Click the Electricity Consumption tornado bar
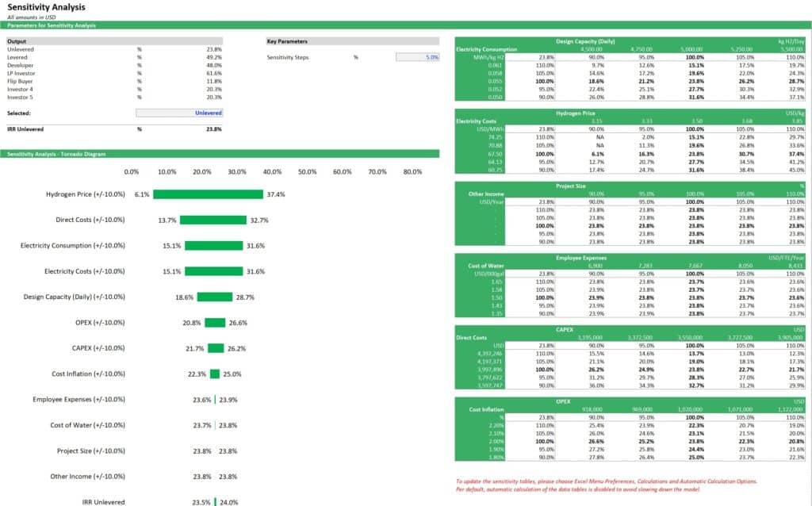The height and width of the screenshot is (506, 812). tap(214, 246)
